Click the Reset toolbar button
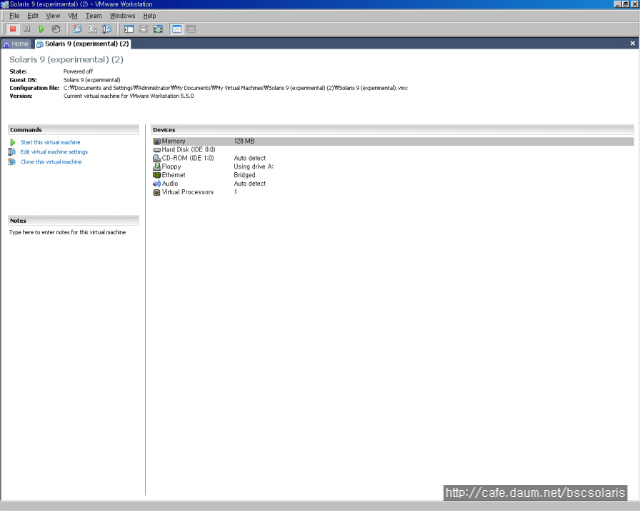 [x=56, y=29]
